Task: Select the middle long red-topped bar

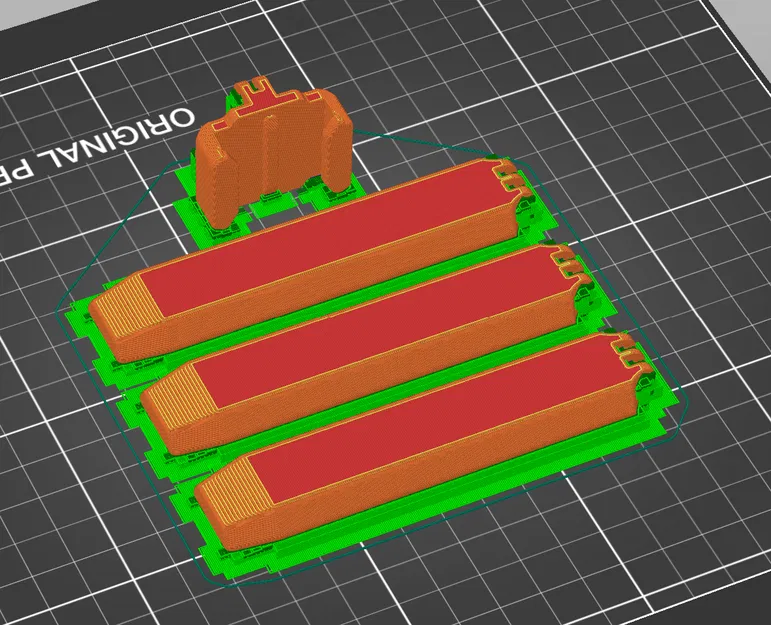Action: click(x=366, y=347)
